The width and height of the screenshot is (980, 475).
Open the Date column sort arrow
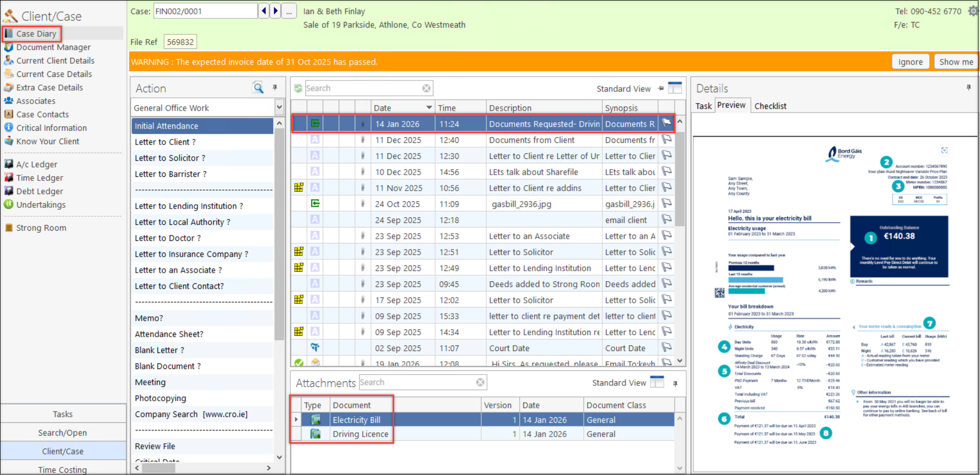pyautogui.click(x=429, y=108)
